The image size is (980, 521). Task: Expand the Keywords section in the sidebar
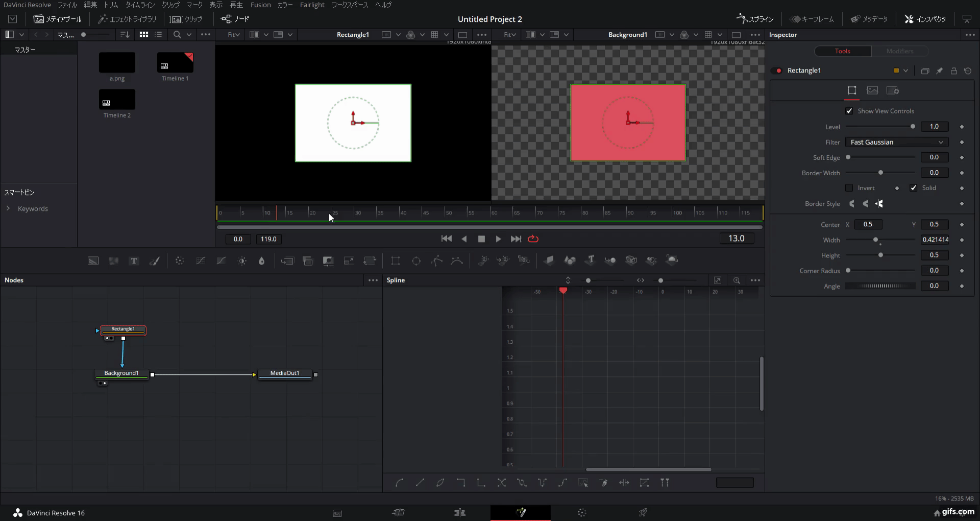pyautogui.click(x=8, y=208)
